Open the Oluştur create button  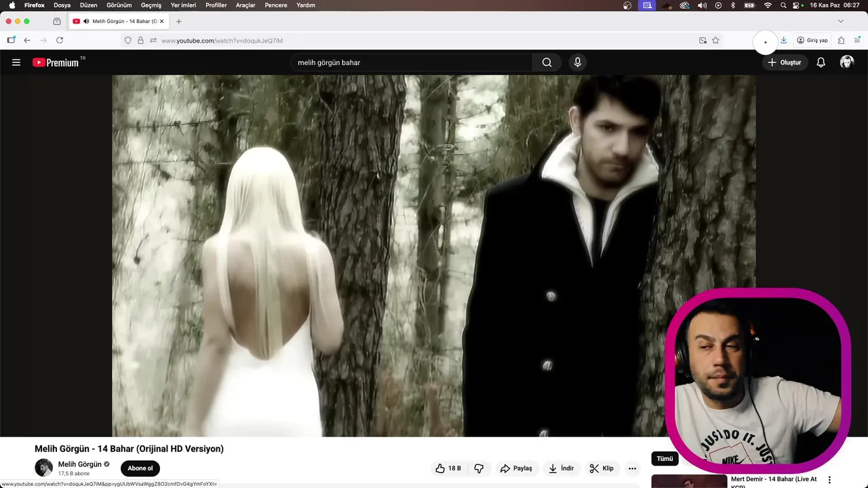click(x=785, y=62)
